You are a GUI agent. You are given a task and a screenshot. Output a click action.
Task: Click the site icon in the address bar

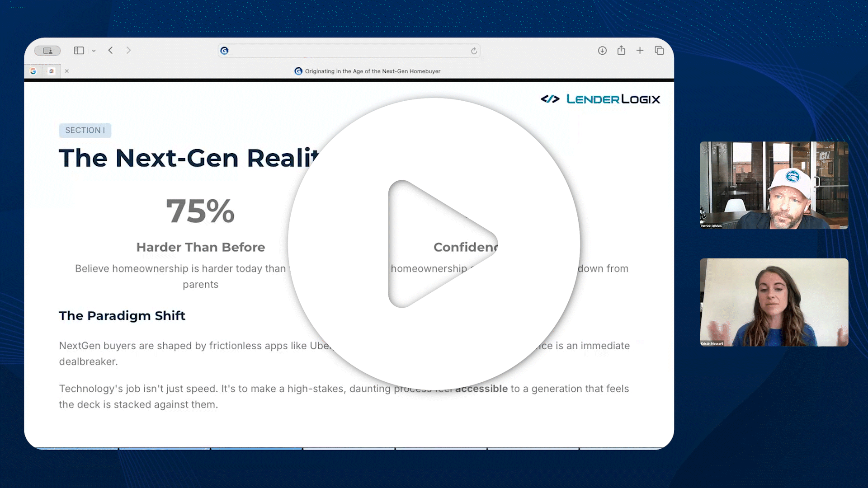click(224, 51)
